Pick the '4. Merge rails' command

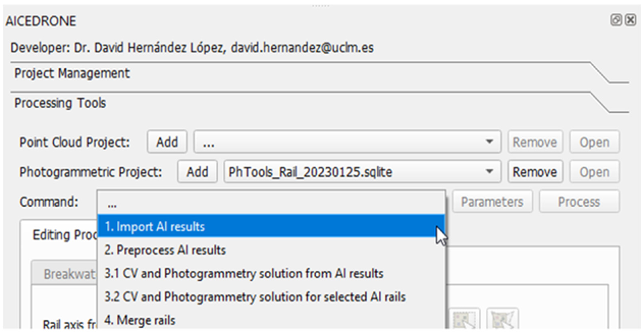point(140,320)
